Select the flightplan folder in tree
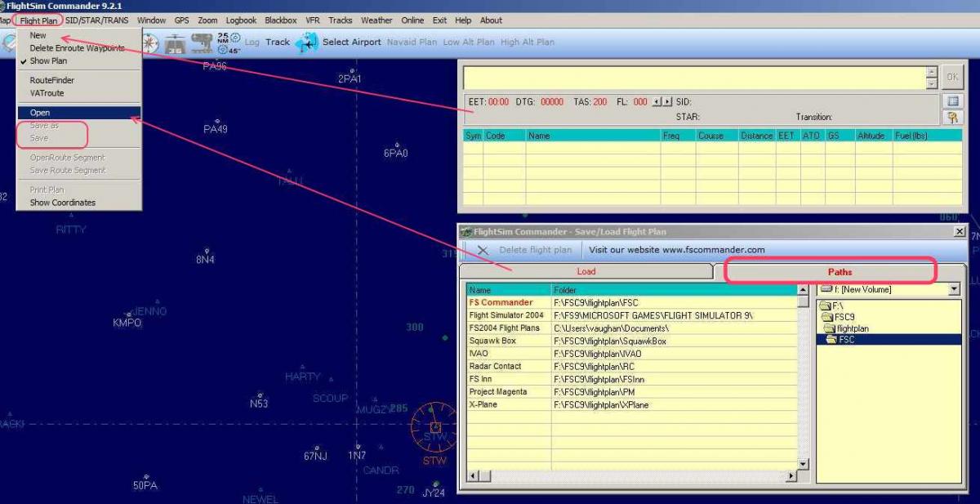 point(852,328)
